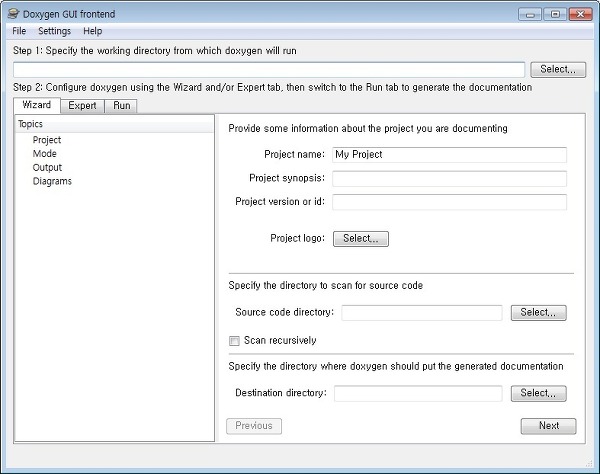Minimize the Doxygen GUI frontend window

tap(530, 15)
